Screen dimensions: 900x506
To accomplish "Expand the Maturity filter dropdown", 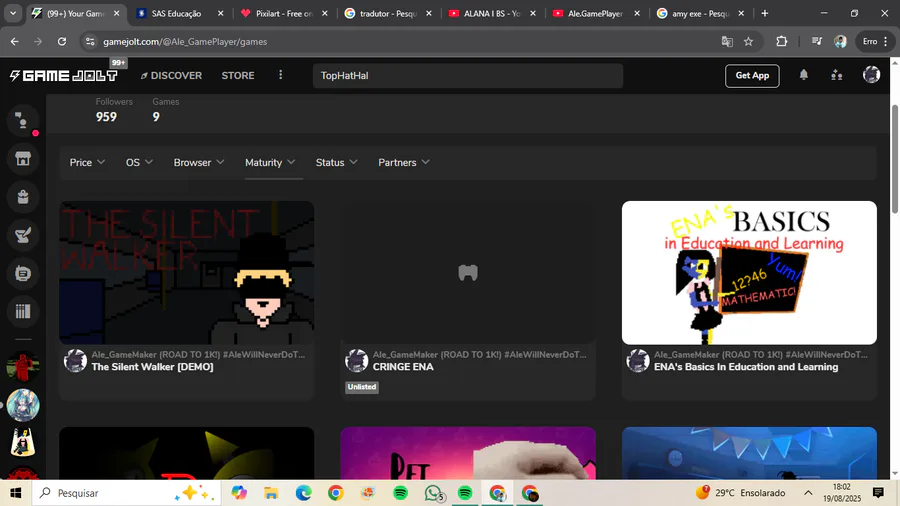I will 270,162.
